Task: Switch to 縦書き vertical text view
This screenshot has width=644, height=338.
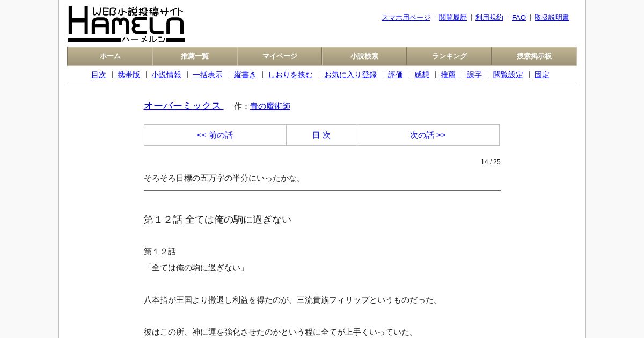Action: coord(245,75)
